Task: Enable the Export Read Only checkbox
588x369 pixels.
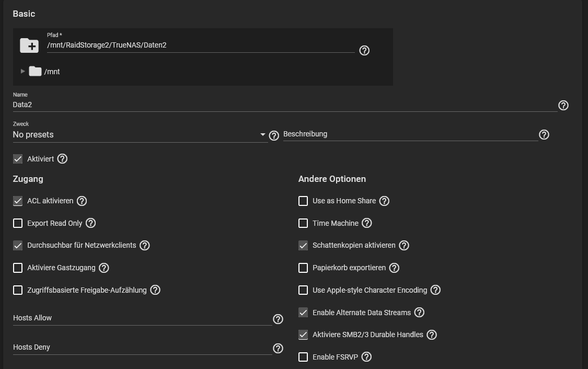Action: (18, 223)
